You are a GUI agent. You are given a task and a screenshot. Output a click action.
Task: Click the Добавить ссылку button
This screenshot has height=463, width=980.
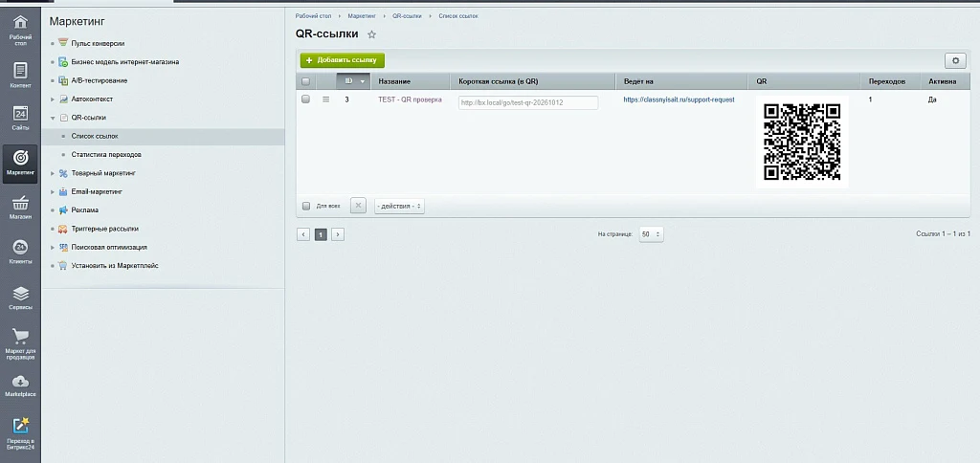pos(343,60)
